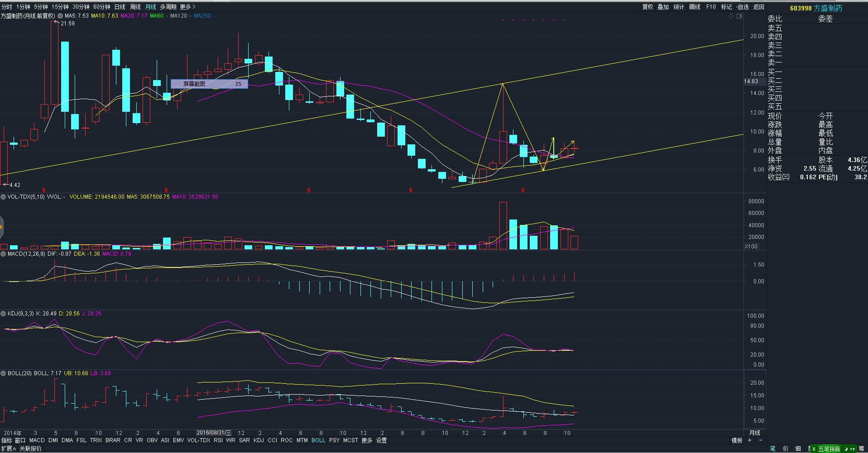
Task: Select the OBV indicator tab
Action: [x=152, y=440]
